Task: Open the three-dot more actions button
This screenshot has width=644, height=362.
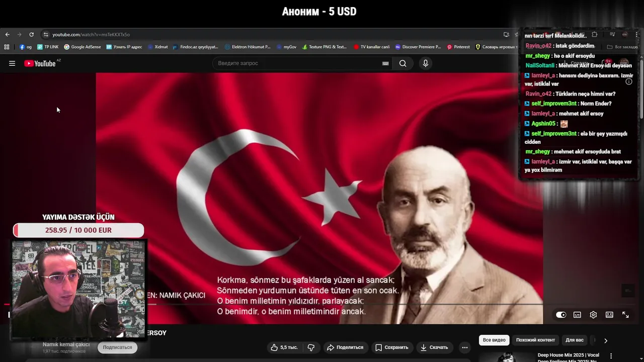Action: [x=465, y=347]
